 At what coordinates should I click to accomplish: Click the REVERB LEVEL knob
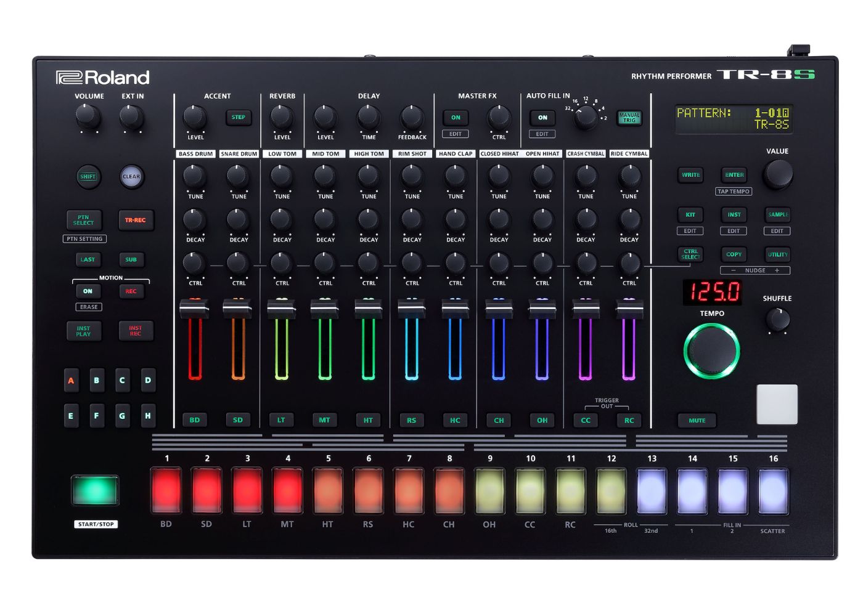(x=282, y=116)
